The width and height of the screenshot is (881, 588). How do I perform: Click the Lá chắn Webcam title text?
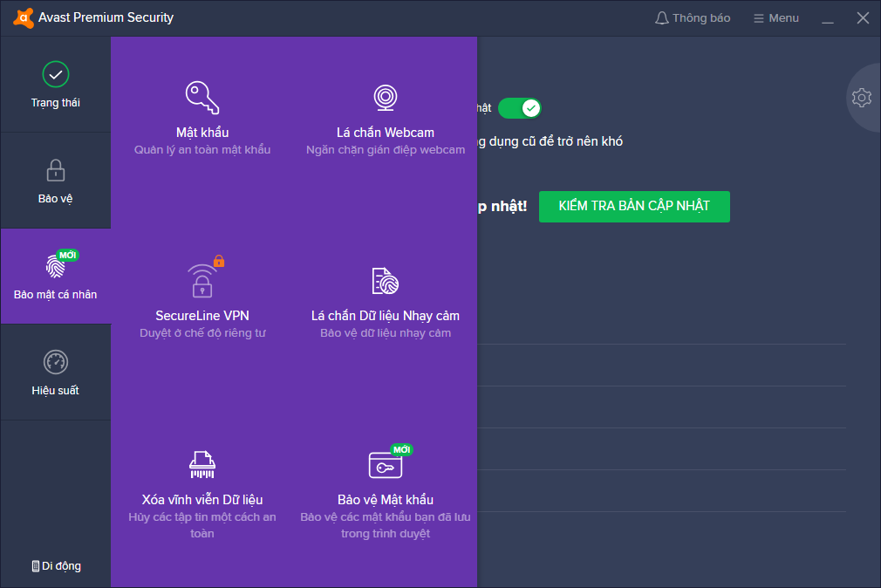click(386, 133)
